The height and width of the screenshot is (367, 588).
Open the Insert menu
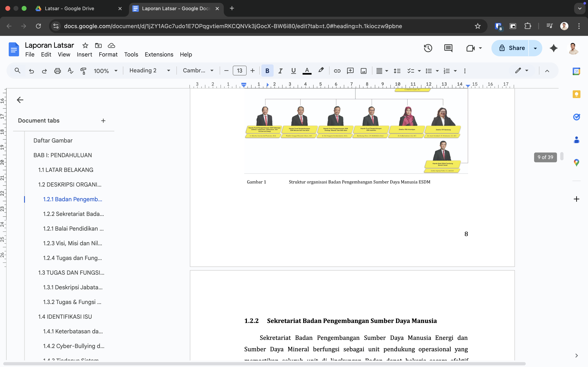[x=84, y=55]
